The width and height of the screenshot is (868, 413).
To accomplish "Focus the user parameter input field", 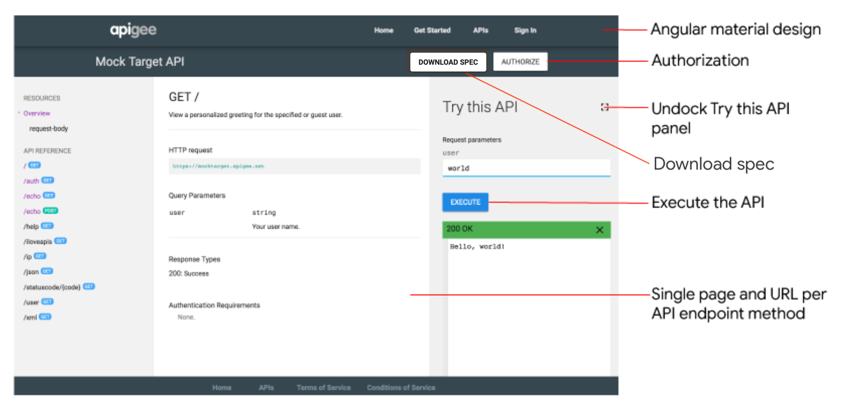I will click(x=526, y=168).
